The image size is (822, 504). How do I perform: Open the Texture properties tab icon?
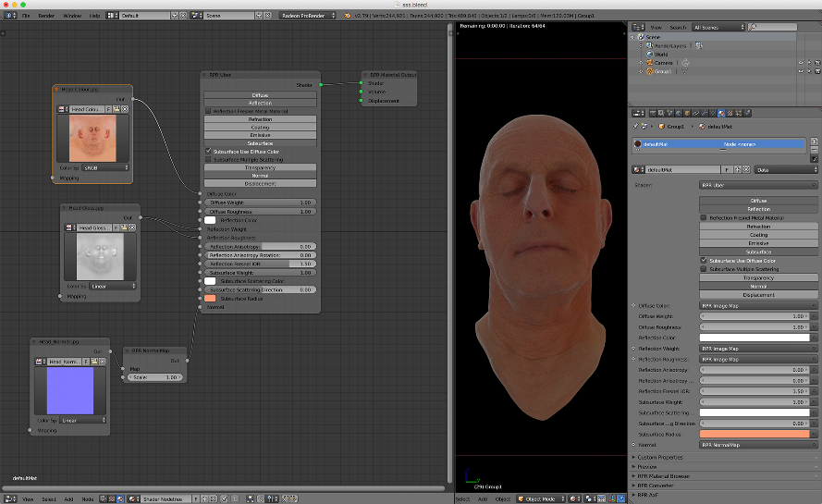tap(730, 113)
